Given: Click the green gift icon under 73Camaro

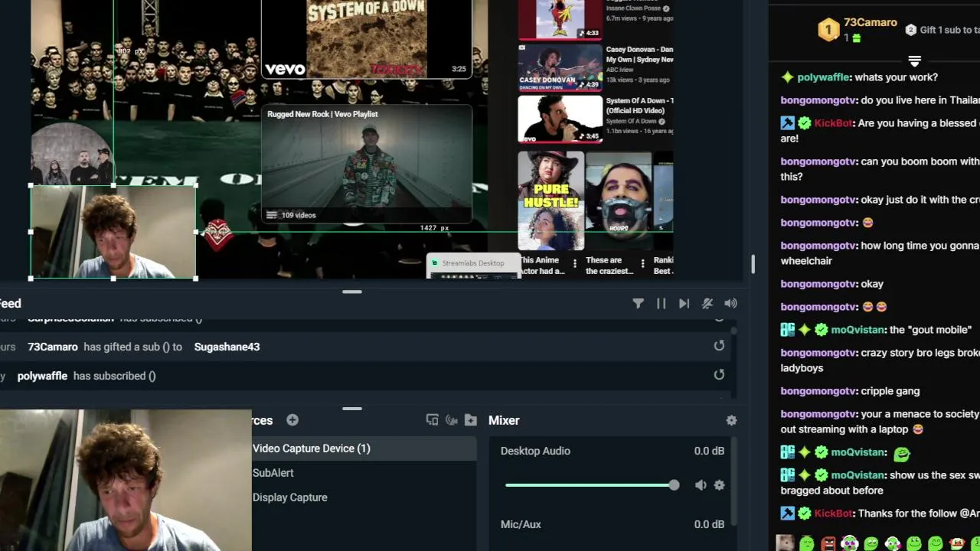Looking at the screenshot, I should coord(857,37).
